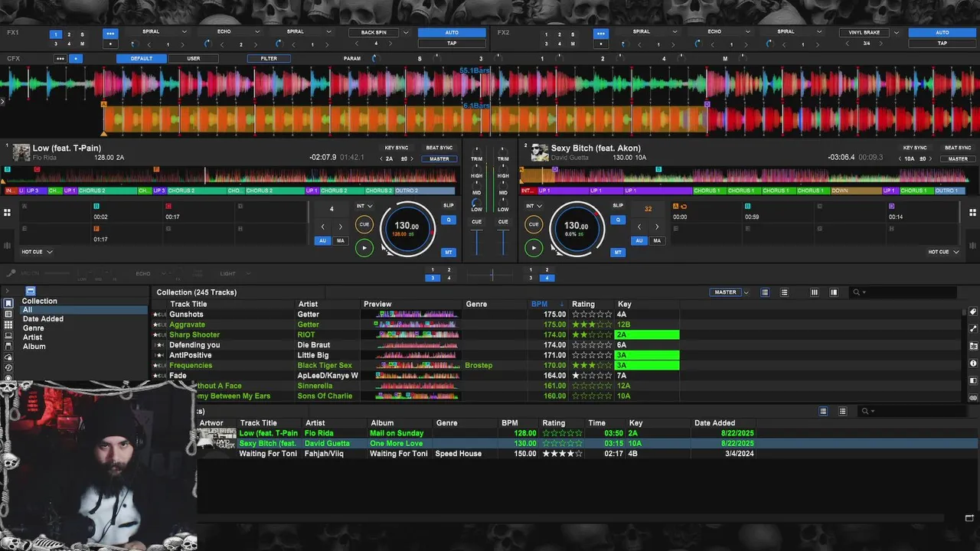Toggle SLIP mode on deck 2
This screenshot has width=980, height=551.
coord(617,205)
